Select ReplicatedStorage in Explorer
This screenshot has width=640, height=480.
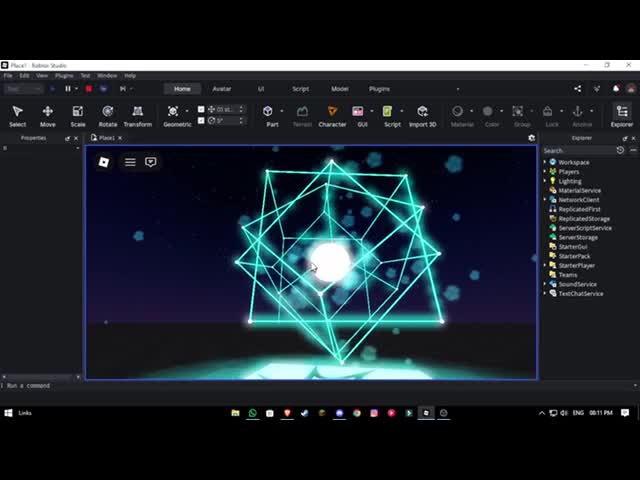584,218
